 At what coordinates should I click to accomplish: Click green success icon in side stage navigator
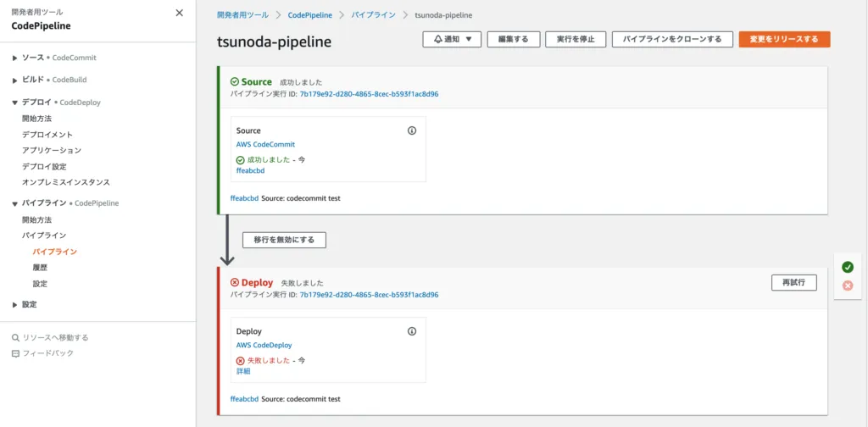click(848, 267)
